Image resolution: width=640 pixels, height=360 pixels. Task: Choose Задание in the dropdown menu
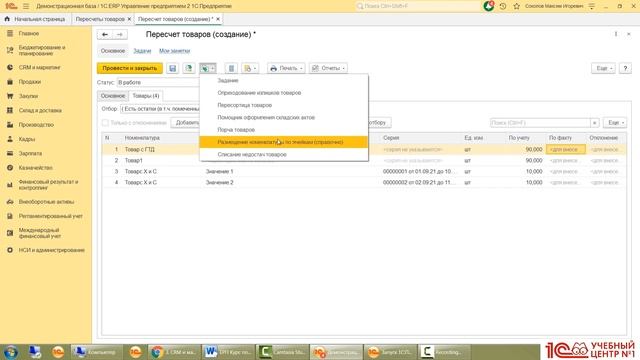(284, 80)
